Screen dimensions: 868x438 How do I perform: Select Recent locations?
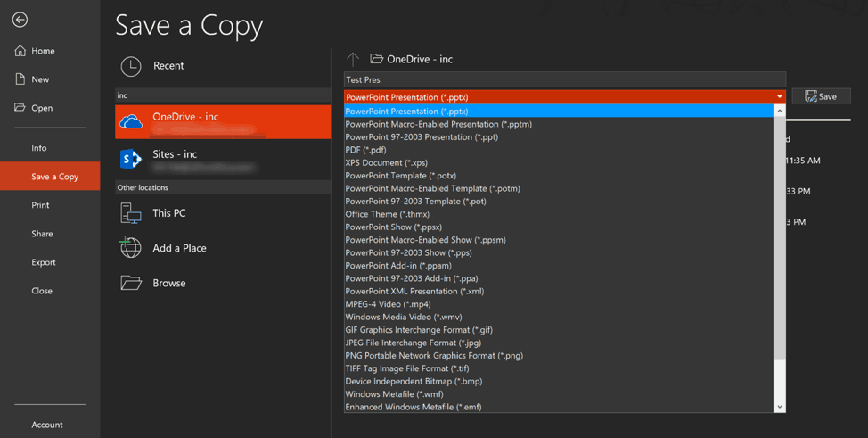(223, 66)
